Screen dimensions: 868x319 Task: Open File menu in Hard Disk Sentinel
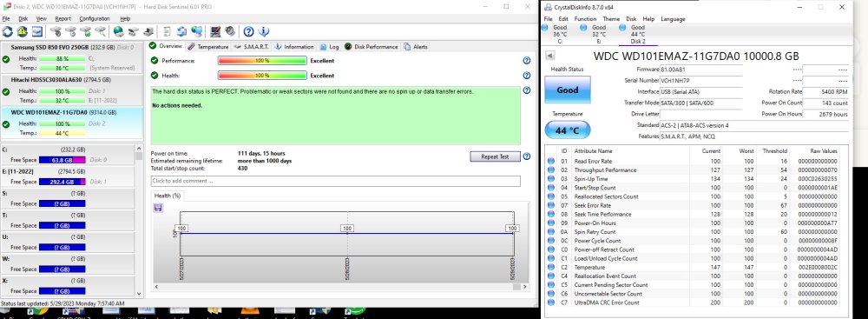click(6, 19)
